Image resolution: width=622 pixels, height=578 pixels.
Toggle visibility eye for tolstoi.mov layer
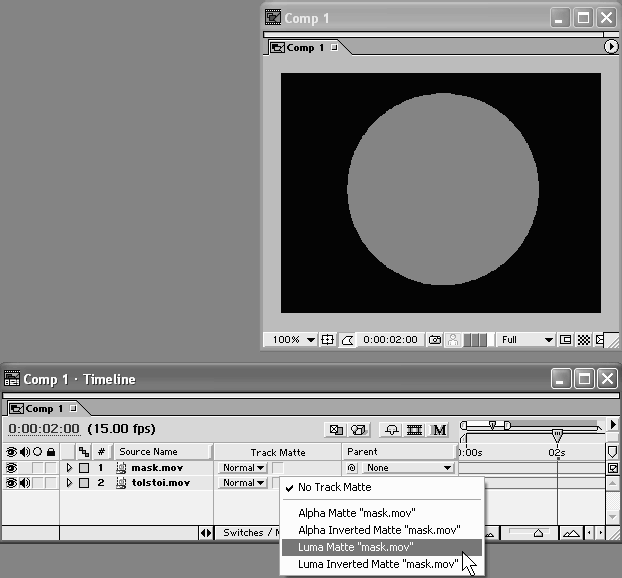tap(11, 483)
